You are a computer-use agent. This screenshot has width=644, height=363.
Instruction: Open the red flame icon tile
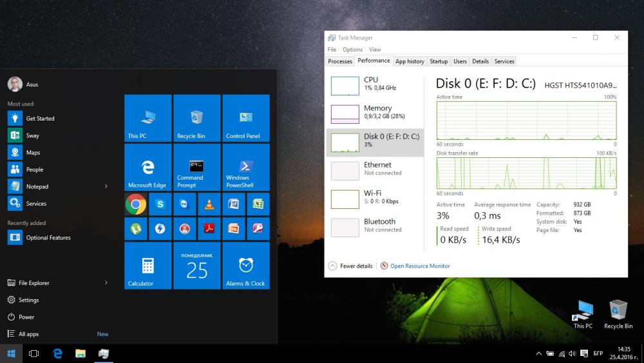(184, 229)
